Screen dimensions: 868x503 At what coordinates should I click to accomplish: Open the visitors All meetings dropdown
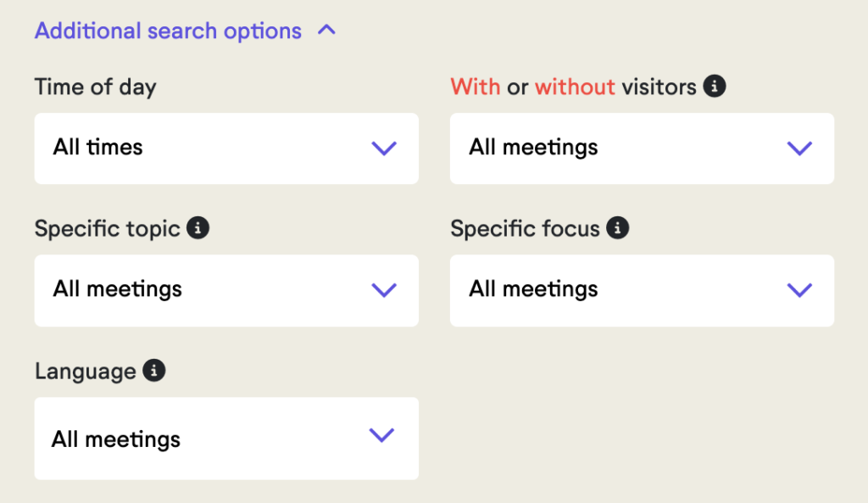point(642,148)
